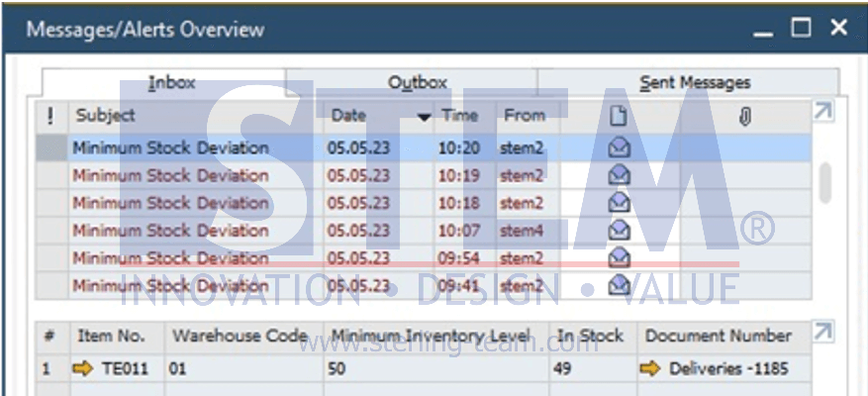Screen dimensions: 868x396
Task: Click row number 1 in details table
Action: (x=52, y=369)
